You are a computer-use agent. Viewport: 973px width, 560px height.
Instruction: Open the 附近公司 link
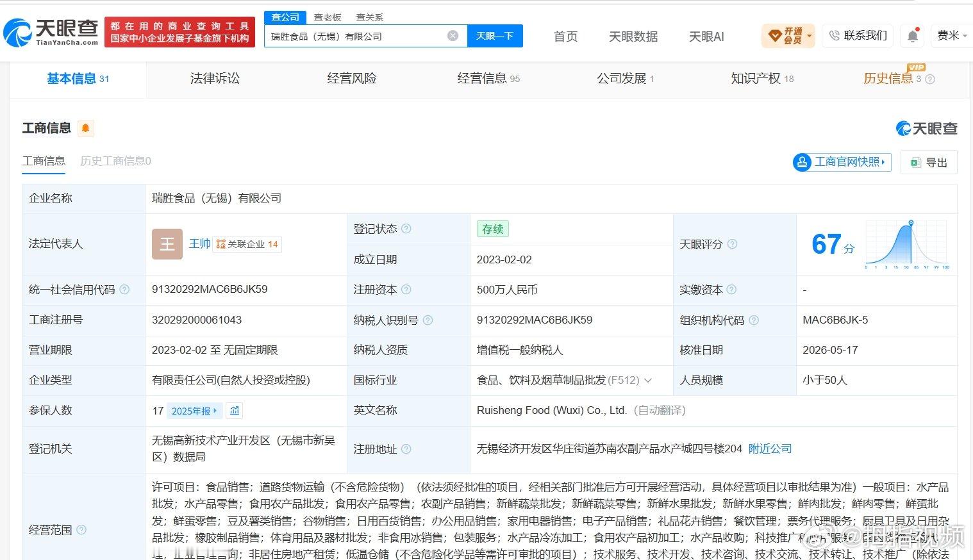click(x=770, y=449)
